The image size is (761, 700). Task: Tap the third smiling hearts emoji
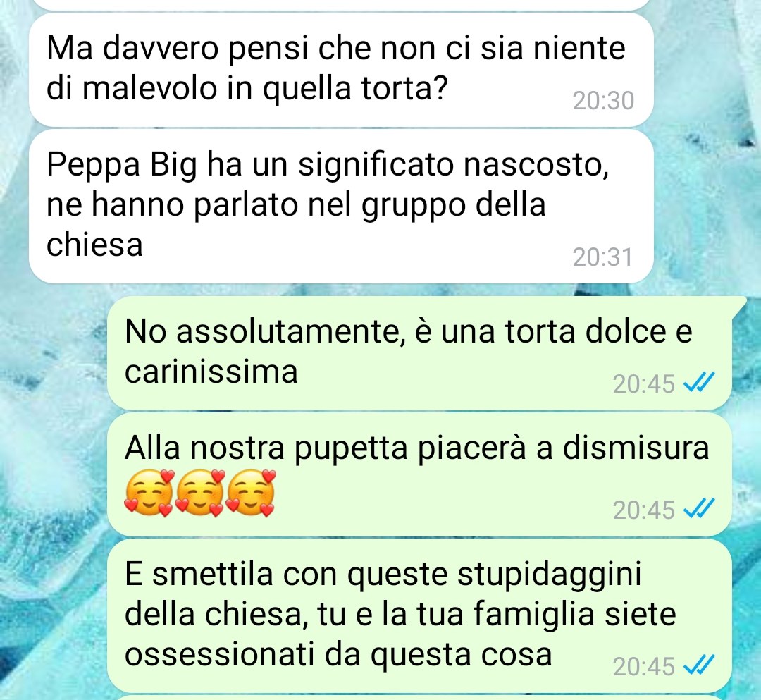point(251,493)
